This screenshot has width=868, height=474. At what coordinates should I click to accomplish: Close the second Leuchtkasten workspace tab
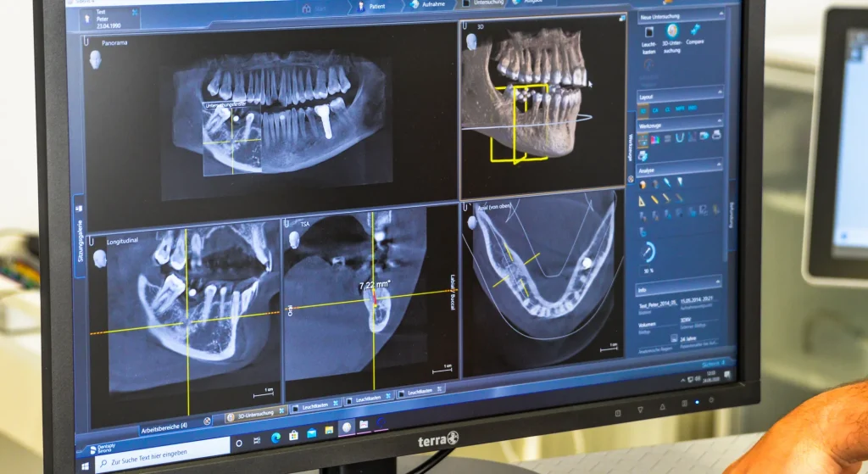(388, 395)
